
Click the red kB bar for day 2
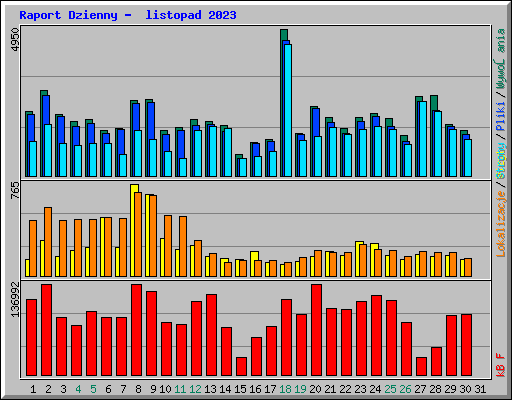point(46,330)
